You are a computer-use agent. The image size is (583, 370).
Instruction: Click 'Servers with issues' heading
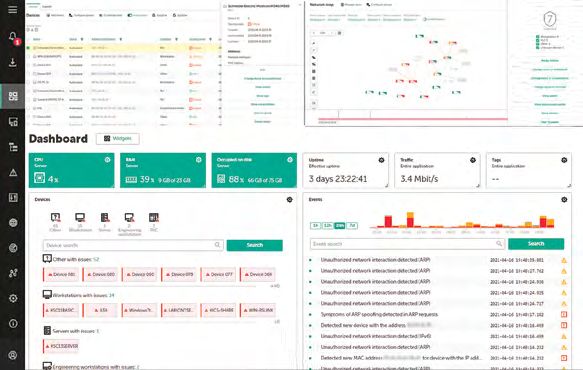pyautogui.click(x=76, y=331)
